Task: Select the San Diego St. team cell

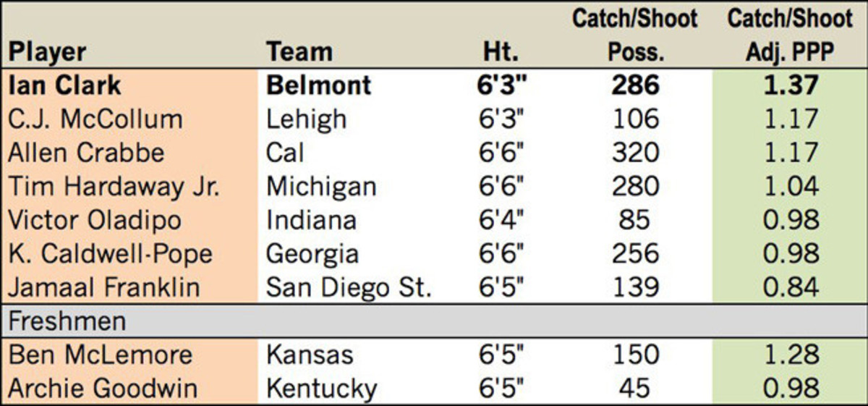Action: coord(349,287)
